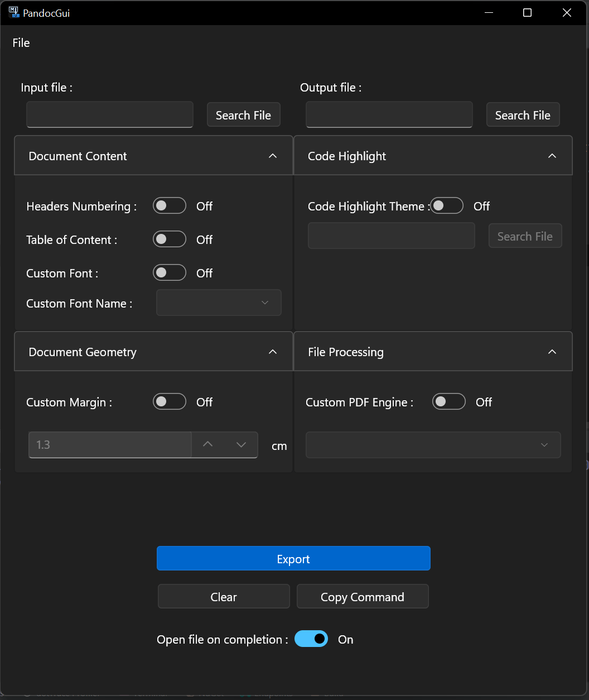
Task: Turn on Custom PDF Engine
Action: point(448,401)
